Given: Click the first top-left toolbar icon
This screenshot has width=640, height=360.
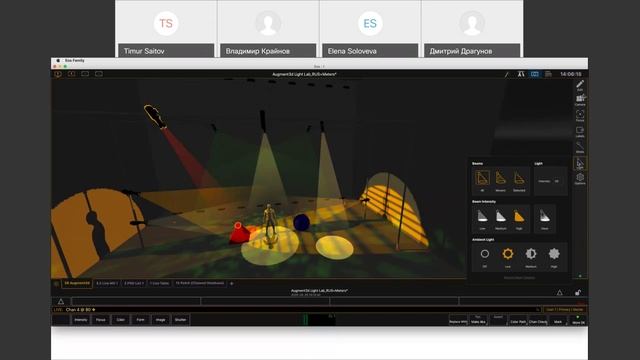Looking at the screenshot, I should coord(58,74).
